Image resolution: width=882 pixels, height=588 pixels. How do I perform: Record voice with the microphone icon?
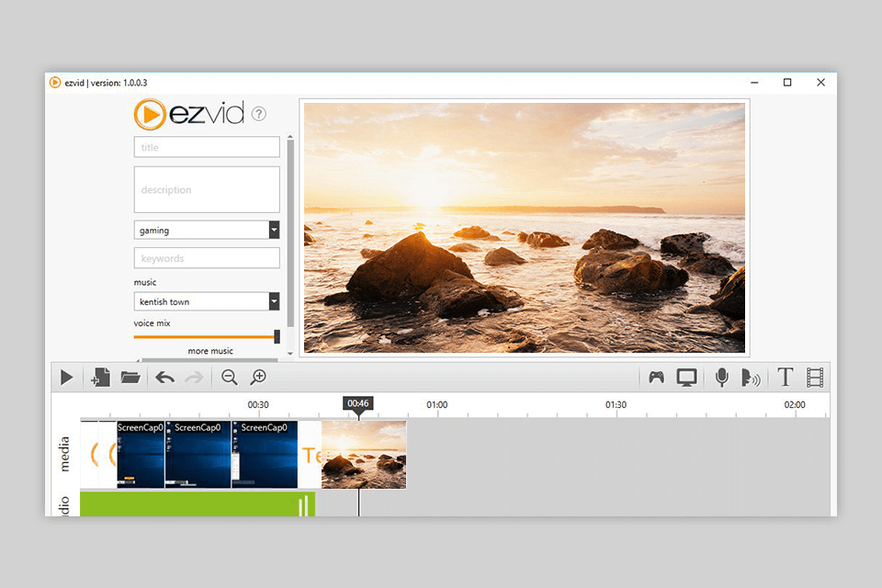pyautogui.click(x=722, y=377)
